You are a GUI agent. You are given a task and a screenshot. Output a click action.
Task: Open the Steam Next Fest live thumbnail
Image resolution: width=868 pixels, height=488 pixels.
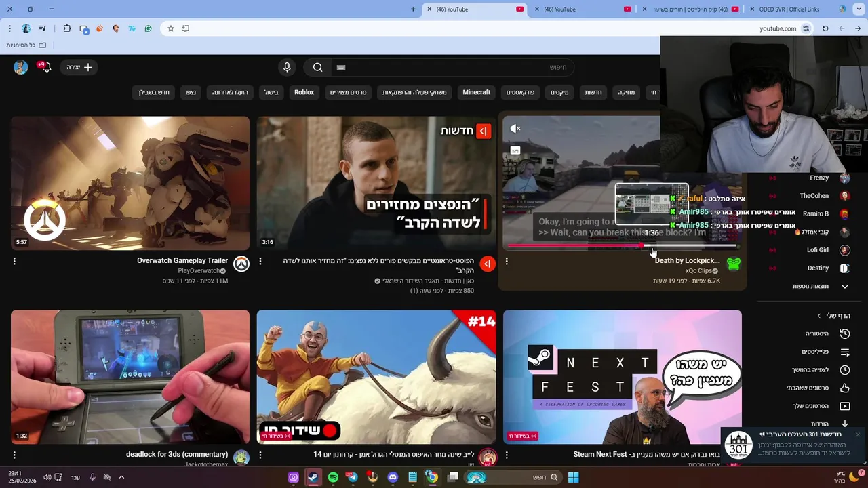623,377
